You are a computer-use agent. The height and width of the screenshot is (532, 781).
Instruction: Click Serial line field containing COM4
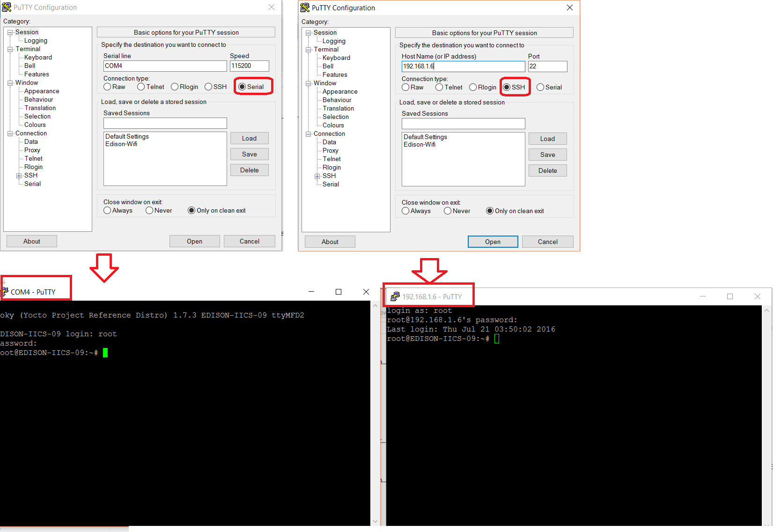tap(165, 66)
